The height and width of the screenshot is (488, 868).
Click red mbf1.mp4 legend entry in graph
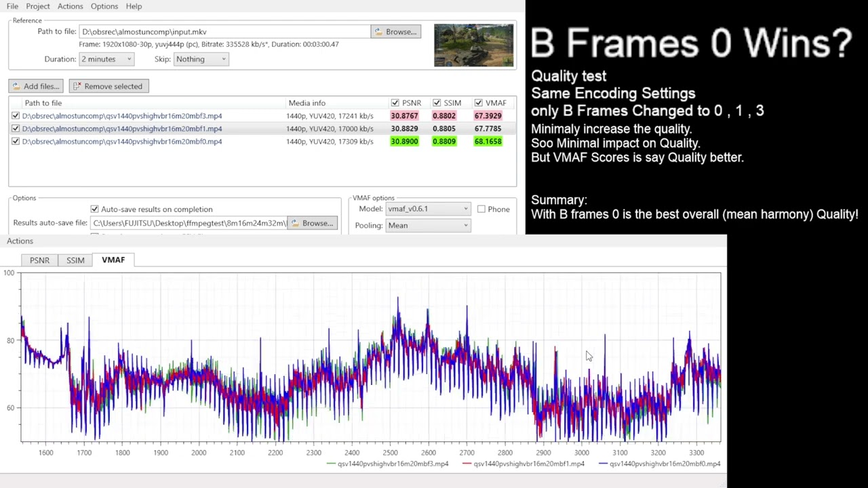coord(523,464)
